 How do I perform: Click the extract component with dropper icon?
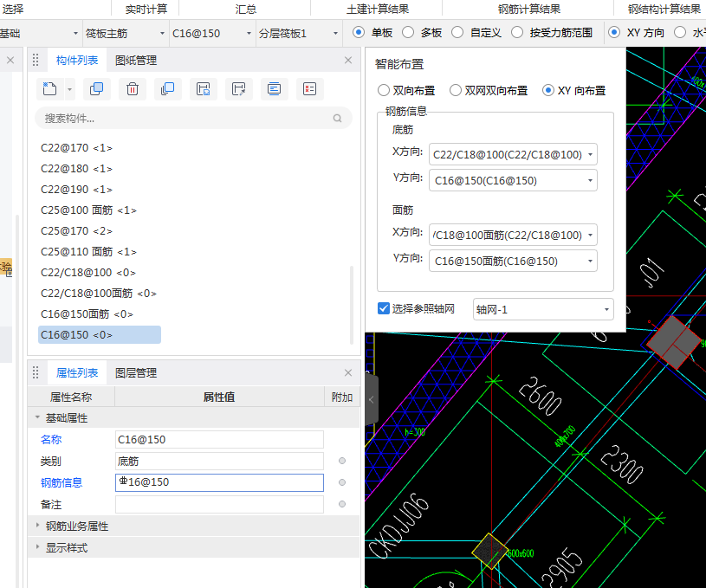pyautogui.click(x=238, y=88)
